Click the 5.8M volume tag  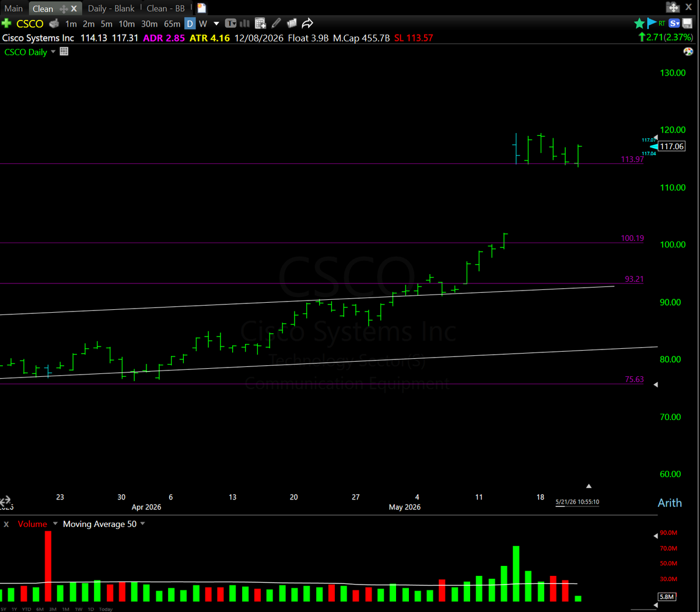pos(667,597)
